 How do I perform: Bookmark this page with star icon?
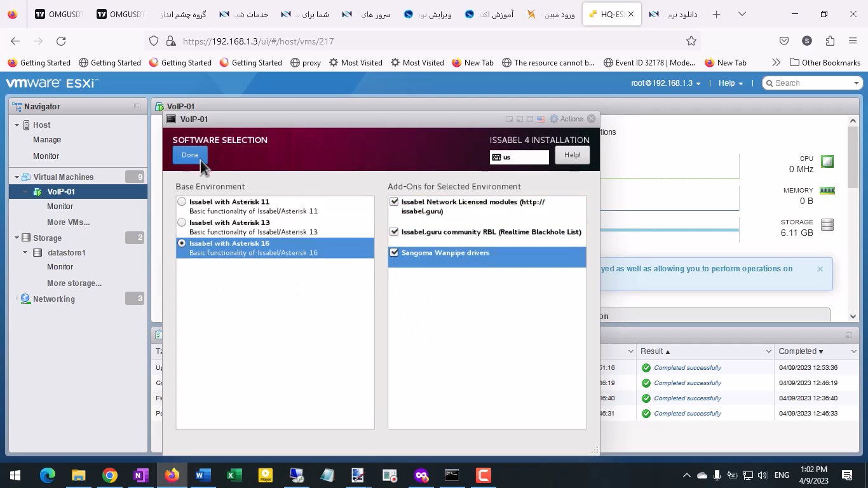pos(691,41)
